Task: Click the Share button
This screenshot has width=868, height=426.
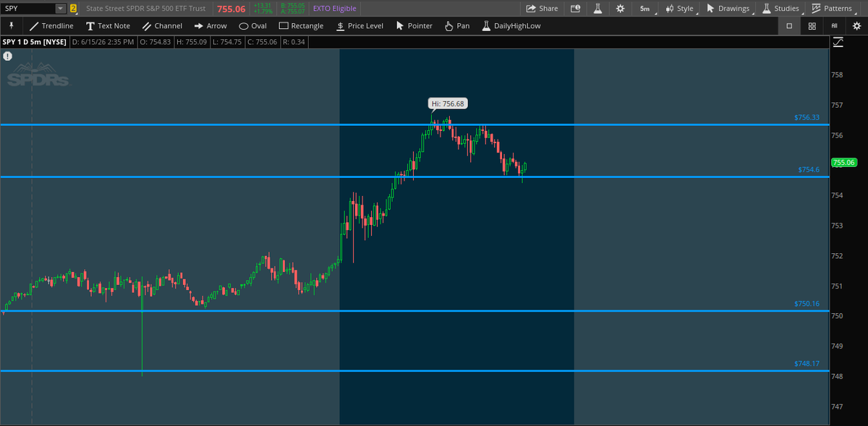Action: [x=542, y=9]
